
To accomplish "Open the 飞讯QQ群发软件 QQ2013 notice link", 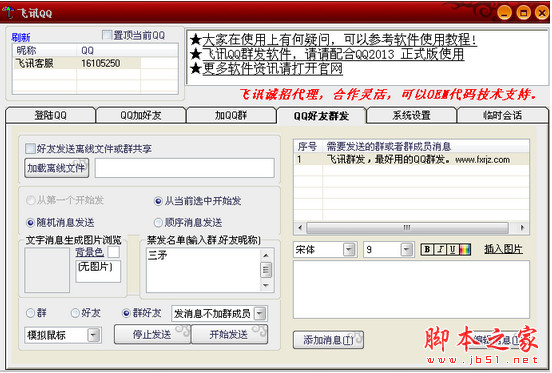I will [333, 54].
